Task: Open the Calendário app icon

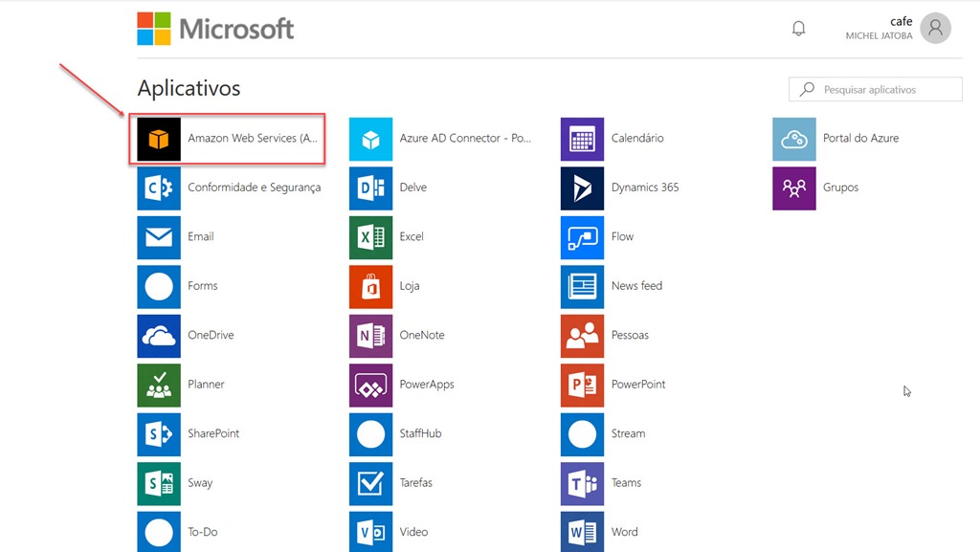Action: pos(582,139)
